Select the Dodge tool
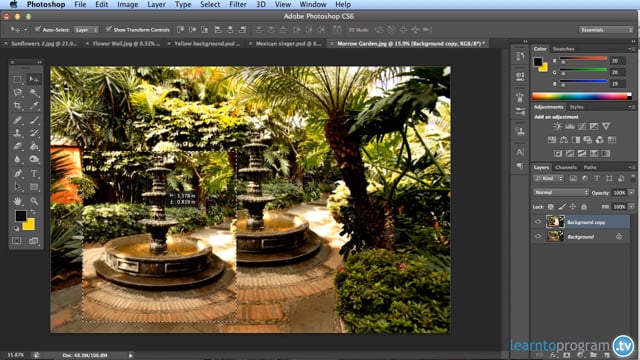This screenshot has width=640, height=360. click(34, 159)
